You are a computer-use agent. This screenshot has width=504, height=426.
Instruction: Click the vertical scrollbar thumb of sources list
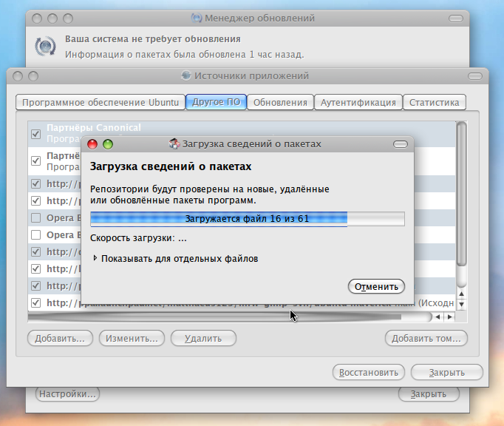click(x=462, y=194)
